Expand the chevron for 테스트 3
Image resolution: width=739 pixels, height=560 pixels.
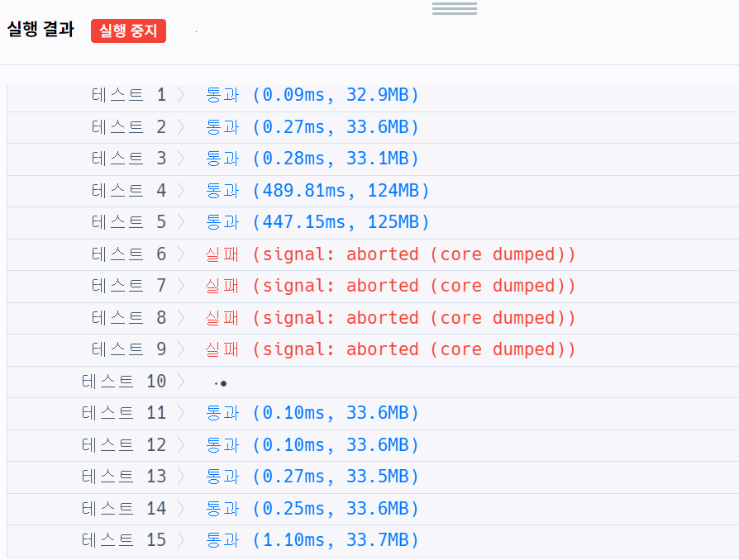(x=181, y=159)
